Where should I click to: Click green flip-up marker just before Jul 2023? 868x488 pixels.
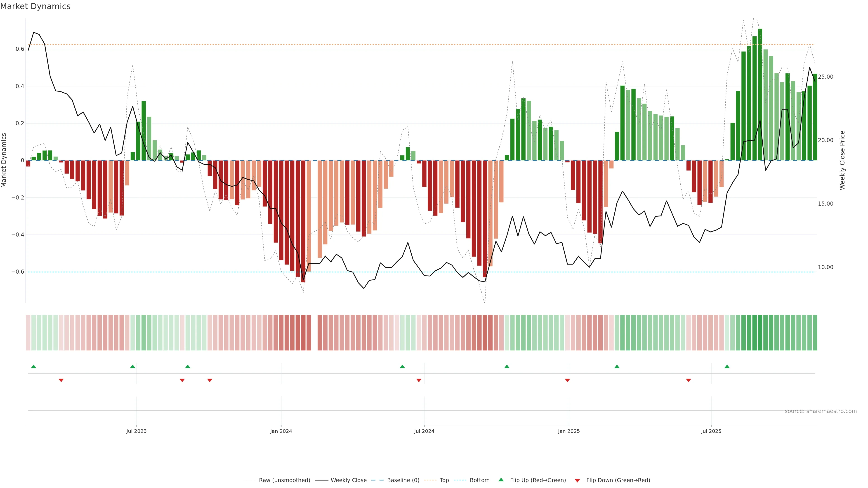[133, 366]
